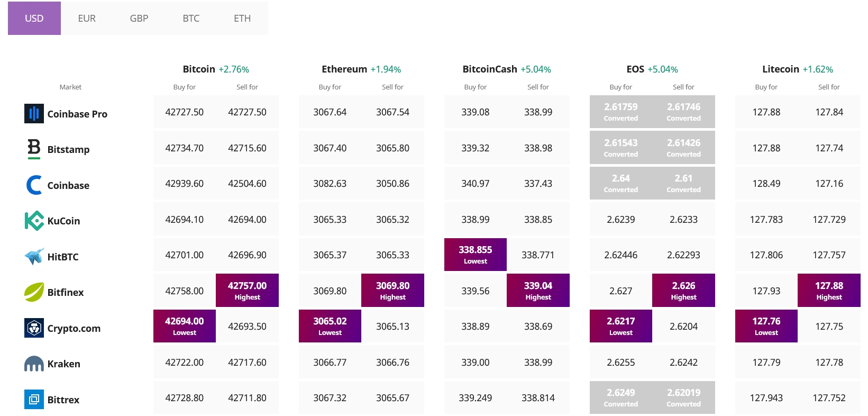Select the USD currency tab
The image size is (868, 416).
(x=34, y=19)
